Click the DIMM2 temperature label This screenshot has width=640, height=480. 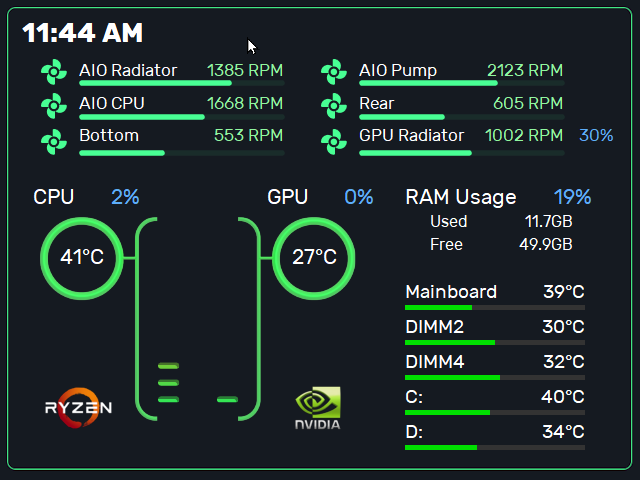434,327
